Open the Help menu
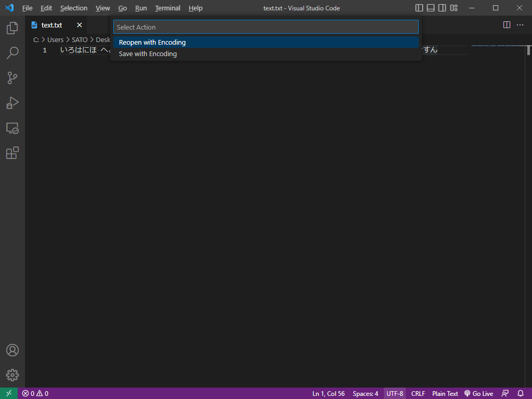 click(x=195, y=8)
